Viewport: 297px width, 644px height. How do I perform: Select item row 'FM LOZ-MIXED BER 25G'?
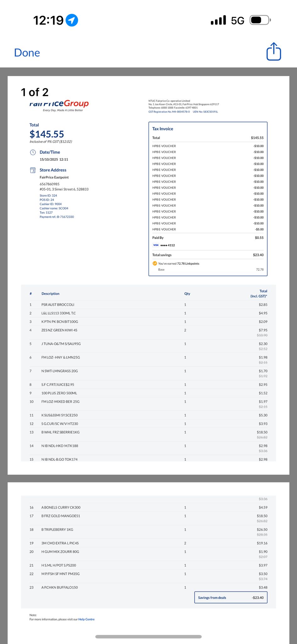pos(148,404)
